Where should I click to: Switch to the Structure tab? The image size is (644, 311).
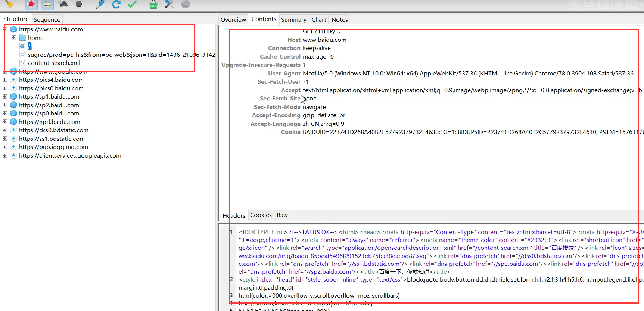pos(16,19)
